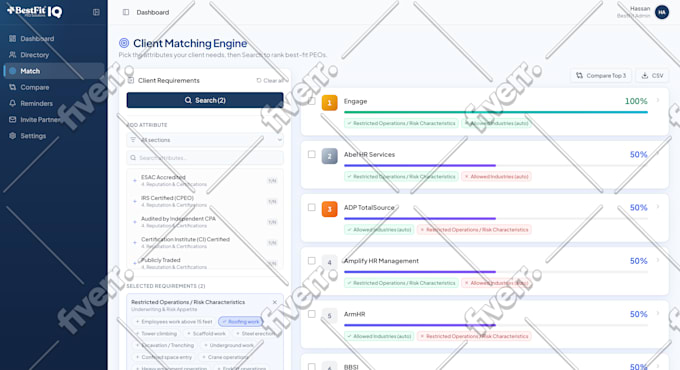Select the Steel erection chip
This screenshot has height=370, width=680.
256,334
